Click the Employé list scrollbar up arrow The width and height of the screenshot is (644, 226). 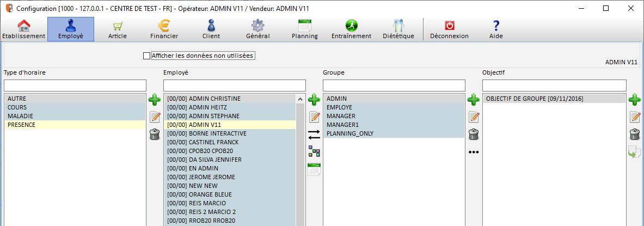click(300, 99)
